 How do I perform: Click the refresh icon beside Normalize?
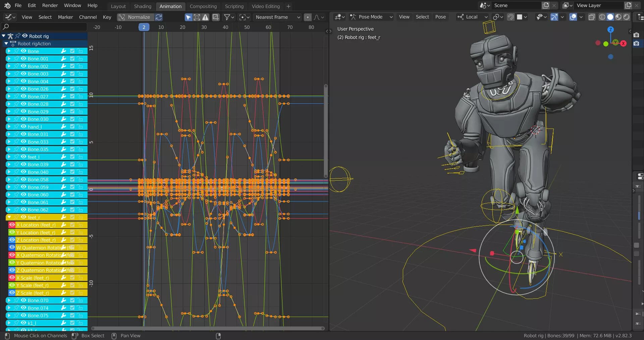(x=159, y=17)
